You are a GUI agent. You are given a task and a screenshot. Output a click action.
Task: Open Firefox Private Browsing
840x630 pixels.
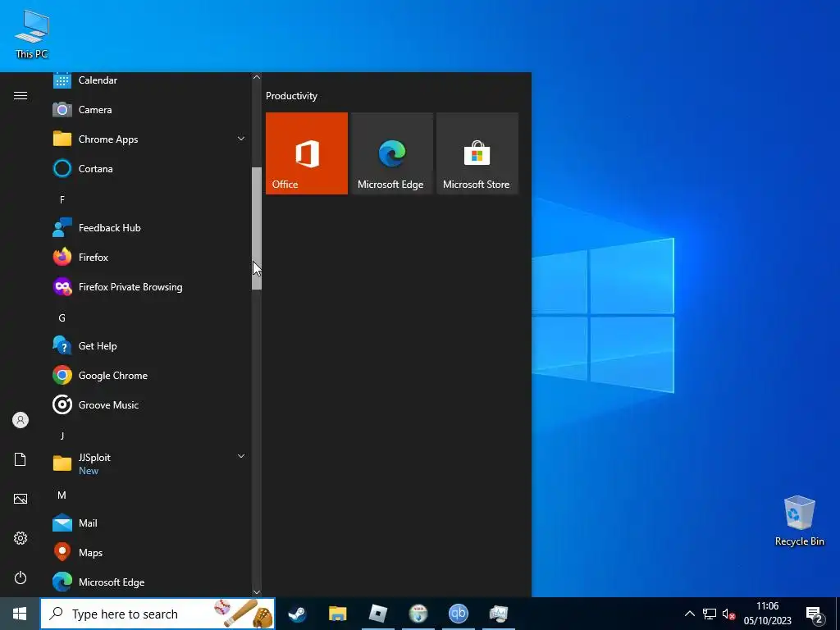(x=150, y=287)
